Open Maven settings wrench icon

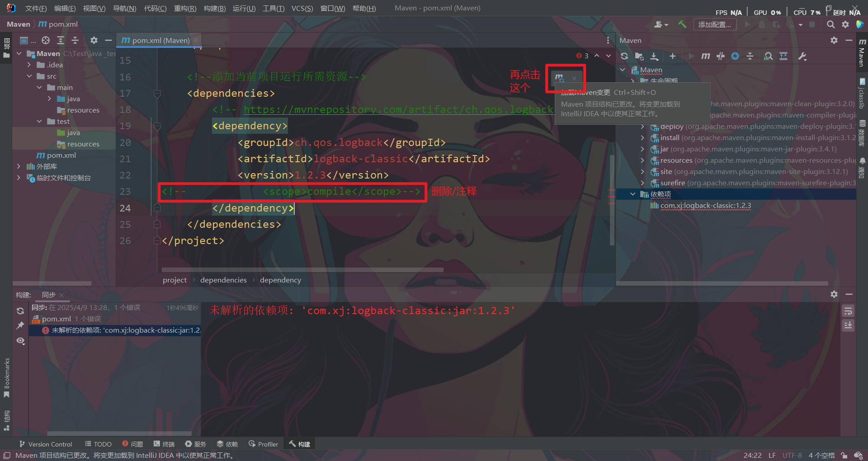click(802, 56)
